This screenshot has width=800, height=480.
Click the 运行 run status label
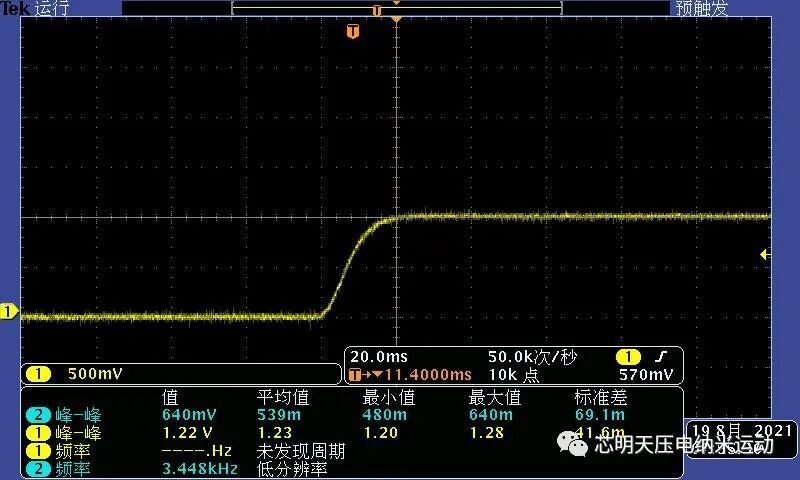pos(52,8)
